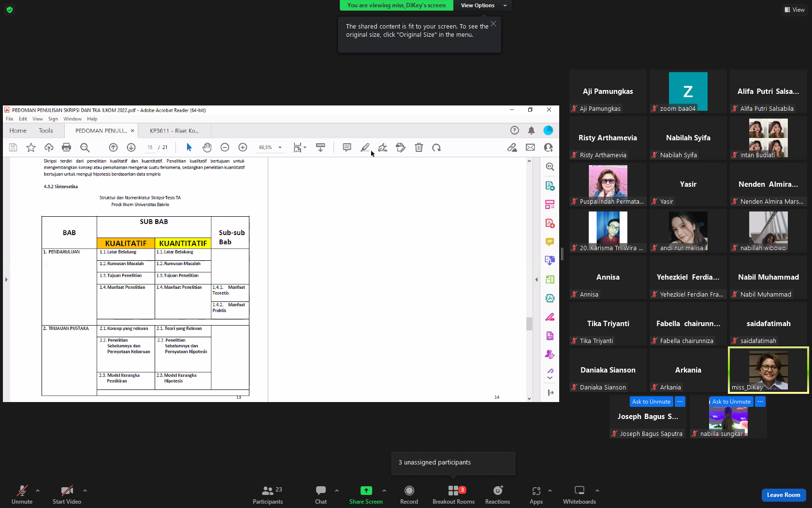Click the upload to cloud icon
The width and height of the screenshot is (812, 508).
49,148
